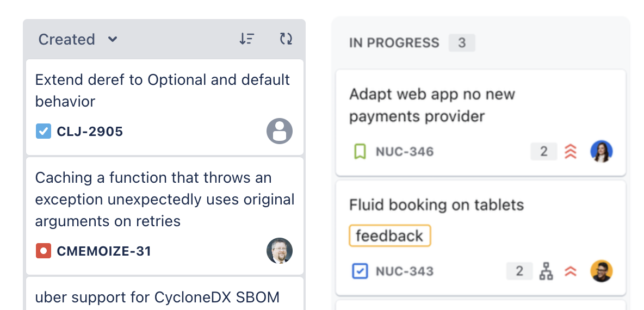Viewport: 644px width, 310px height.
Task: Click the sort order icon
Action: tap(247, 39)
